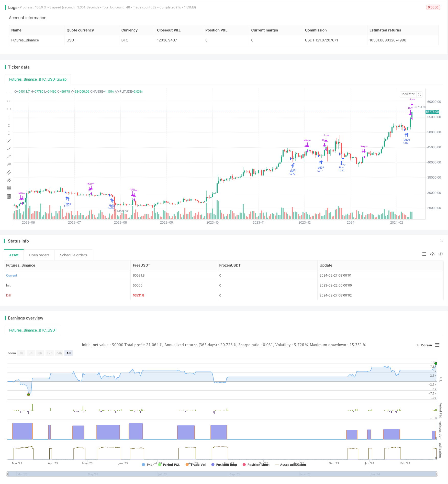
Task: Toggle the Position long legend series
Action: (224, 465)
